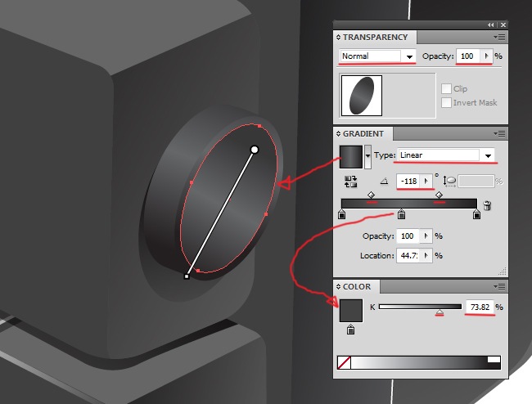The width and height of the screenshot is (532, 404).
Task: Click the K slider triangle handle
Action: tap(440, 312)
